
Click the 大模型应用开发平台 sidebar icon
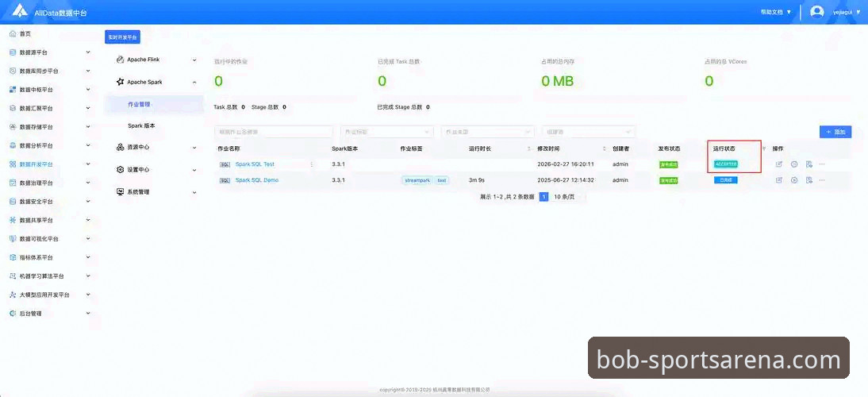[x=13, y=295]
